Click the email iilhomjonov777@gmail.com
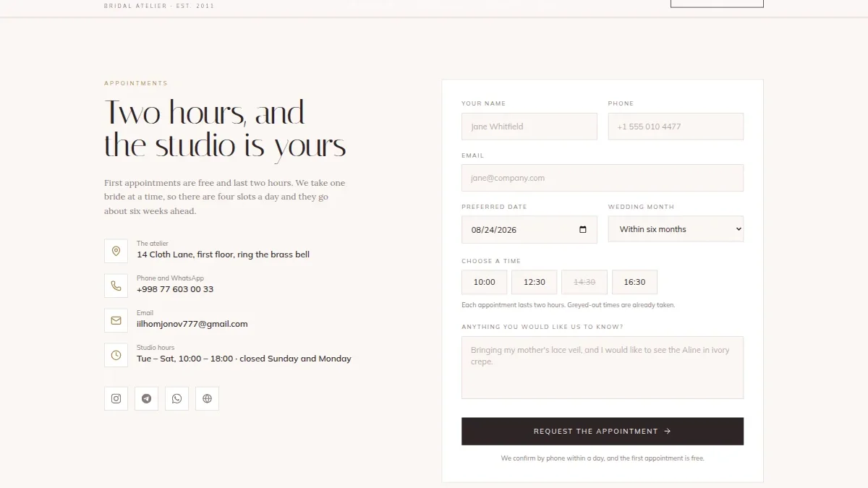 192,324
